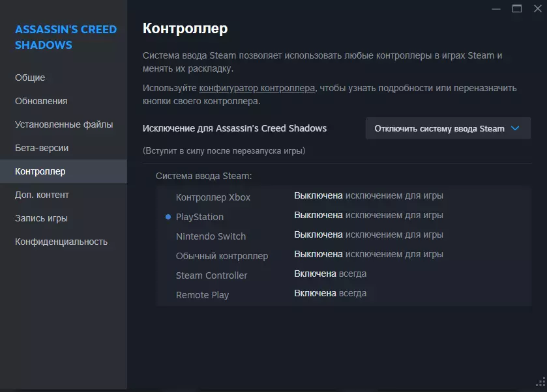Click the Обычный контроллер row
This screenshot has height=392, width=547.
point(222,256)
